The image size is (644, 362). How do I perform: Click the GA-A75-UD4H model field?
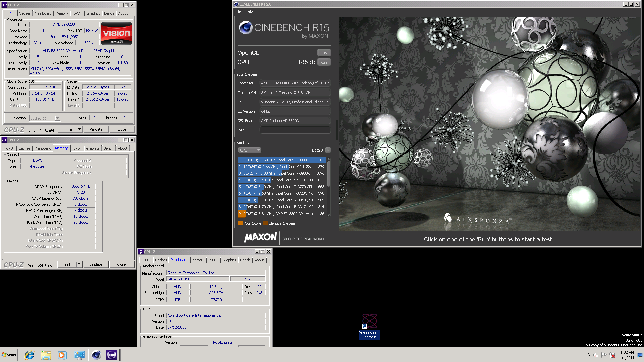click(198, 279)
